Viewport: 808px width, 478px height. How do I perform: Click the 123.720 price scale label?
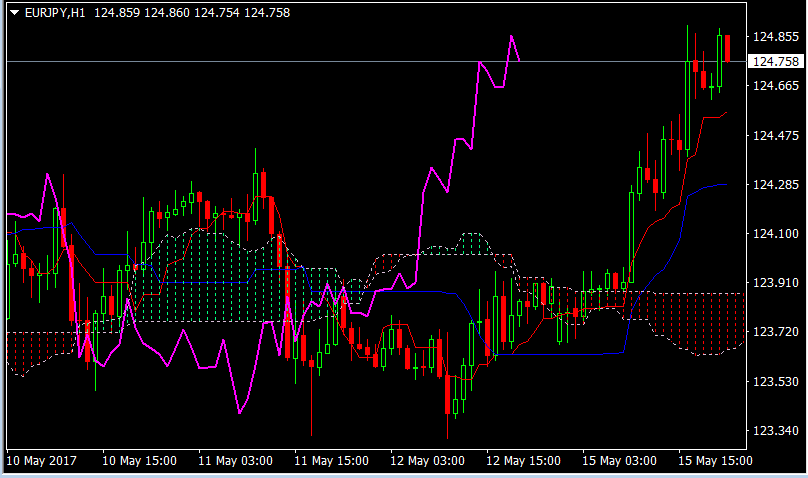(776, 332)
